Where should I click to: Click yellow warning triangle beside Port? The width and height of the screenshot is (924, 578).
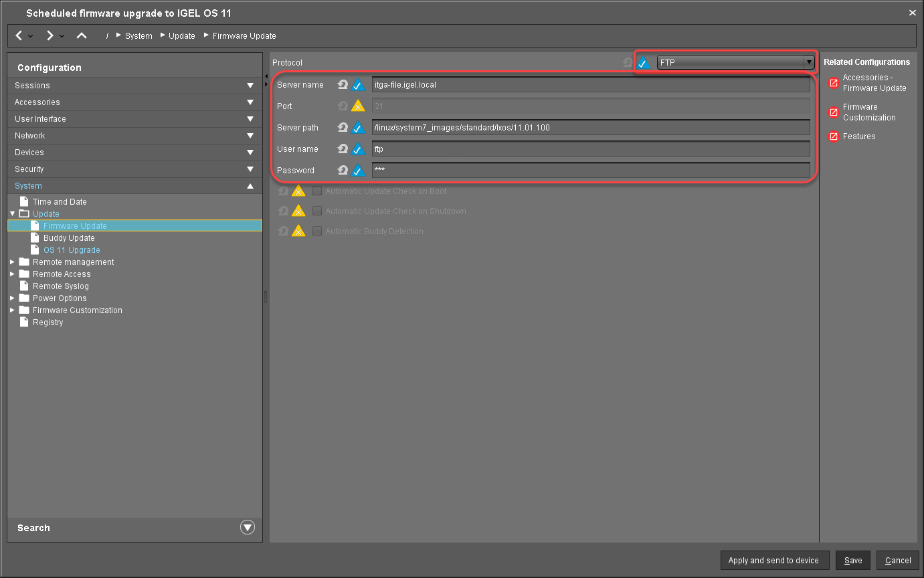358,106
